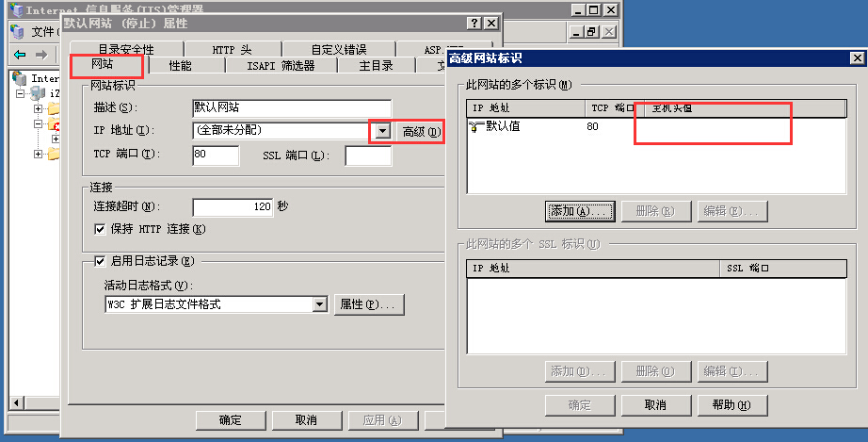Open the IP 地址 dropdown arrow
Viewport: 868px width, 442px height.
382,131
